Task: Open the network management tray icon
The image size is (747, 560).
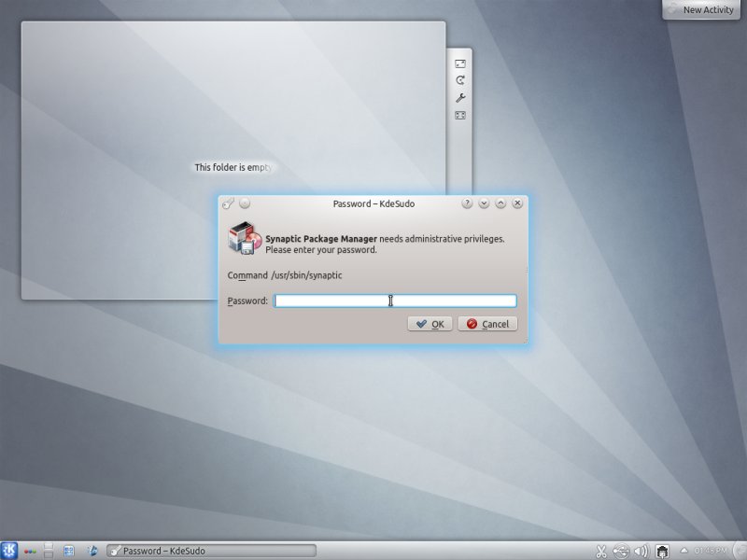Action: (x=662, y=551)
